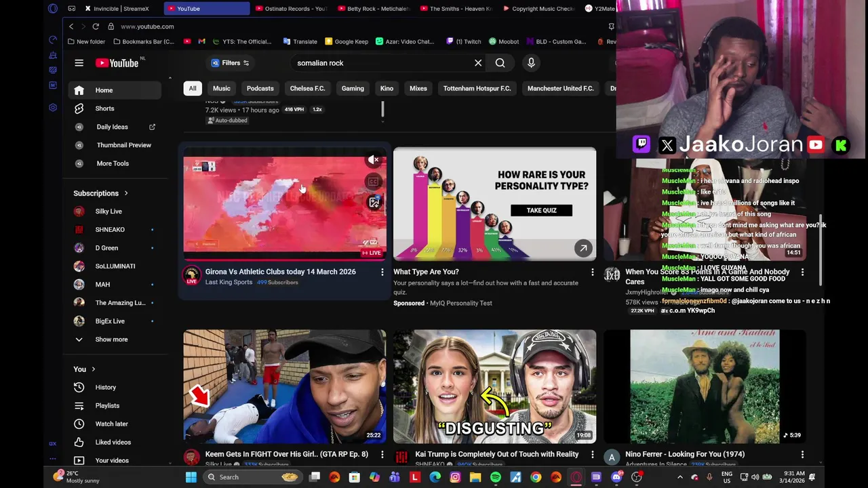Clear the search box with the X
Screen dimensions: 868x488
(x=478, y=63)
